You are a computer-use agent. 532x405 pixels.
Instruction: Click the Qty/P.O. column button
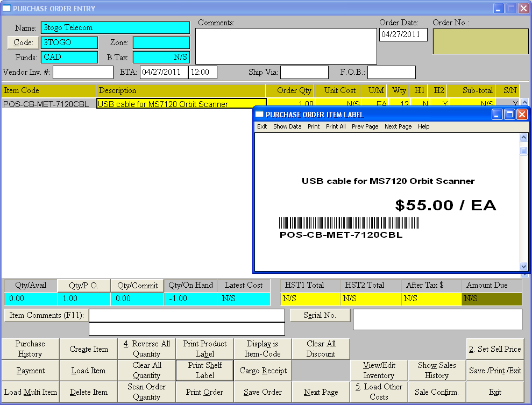[84, 286]
